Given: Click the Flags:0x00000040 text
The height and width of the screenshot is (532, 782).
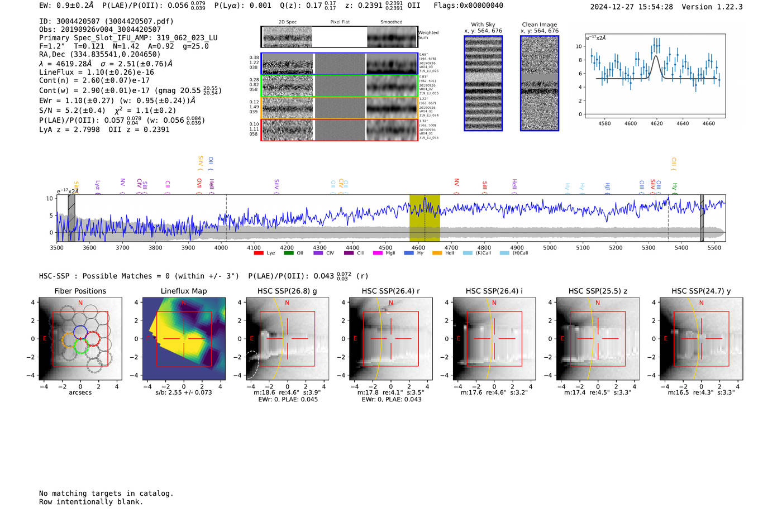Looking at the screenshot, I should (x=468, y=6).
